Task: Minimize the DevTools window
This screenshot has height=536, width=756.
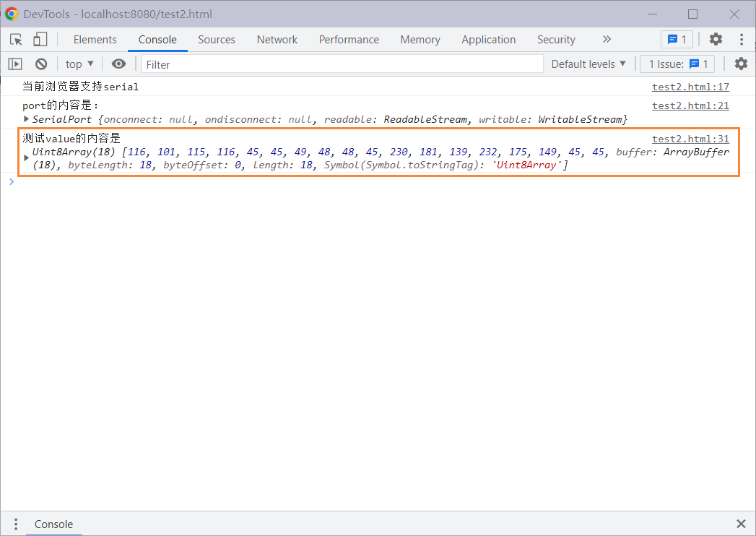Action: point(652,14)
